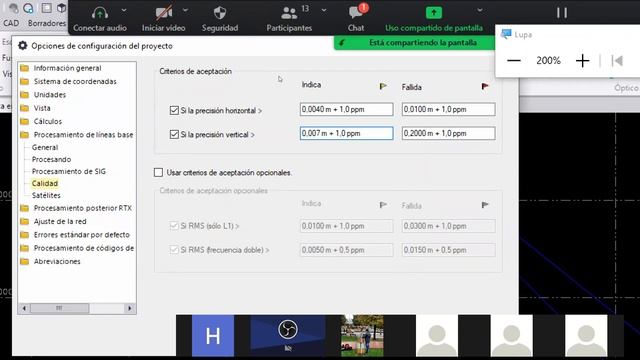640x360 pixels.
Task: Click horizontal precision Indica field 0,0040 m
Action: click(x=347, y=109)
